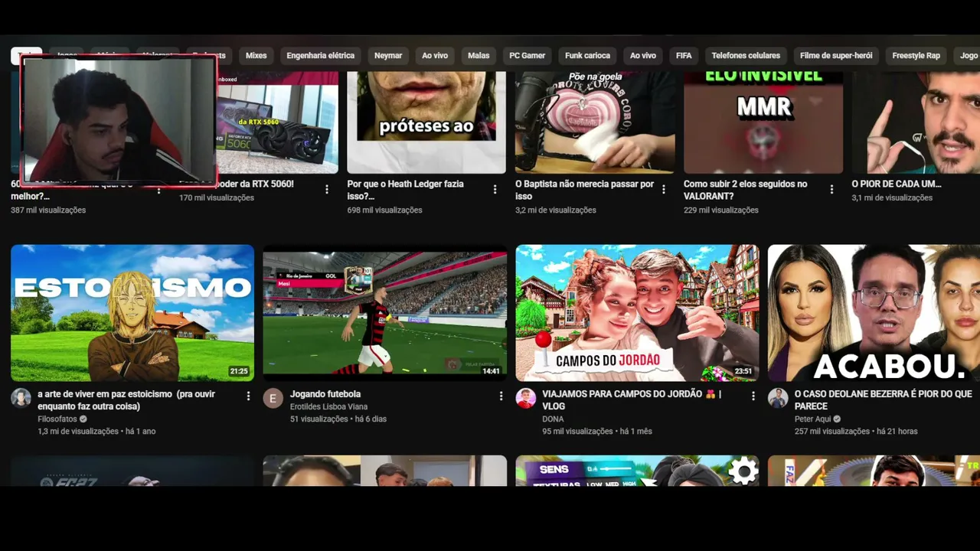Open options menu for Baptista video
Image resolution: width=980 pixels, height=551 pixels.
tap(664, 189)
